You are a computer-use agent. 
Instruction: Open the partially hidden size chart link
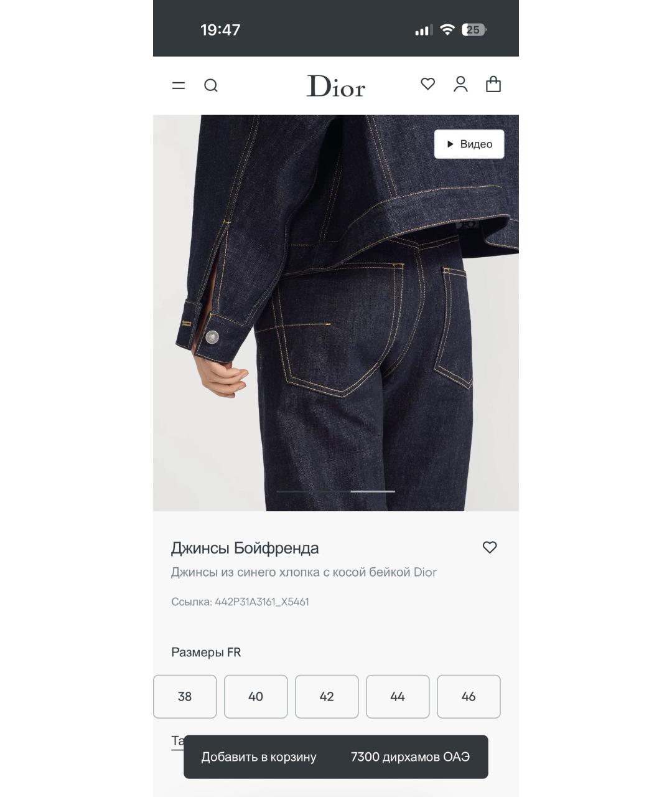click(x=178, y=742)
